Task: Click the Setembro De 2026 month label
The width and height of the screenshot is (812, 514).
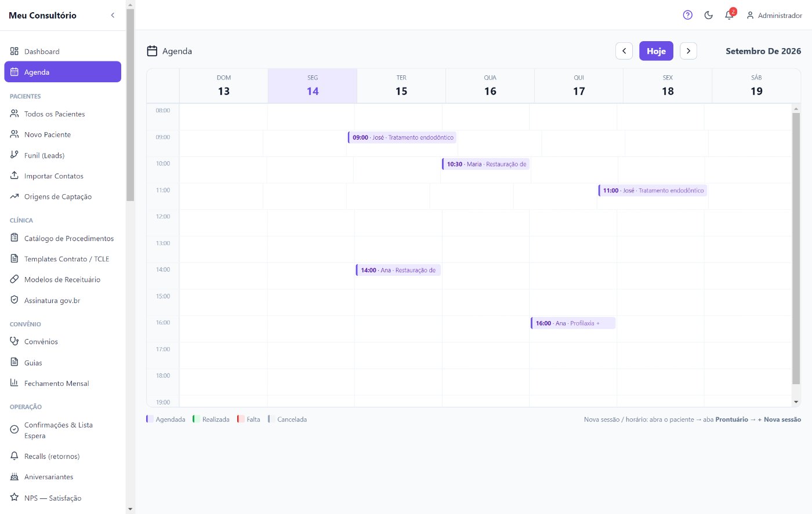Action: pyautogui.click(x=763, y=51)
